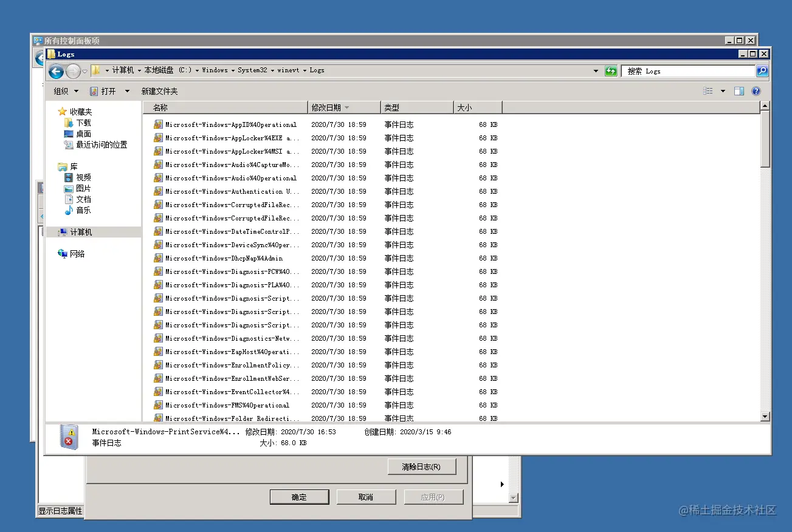This screenshot has height=532, width=792.
Task: Open address bar history dropdown arrow
Action: coord(596,71)
